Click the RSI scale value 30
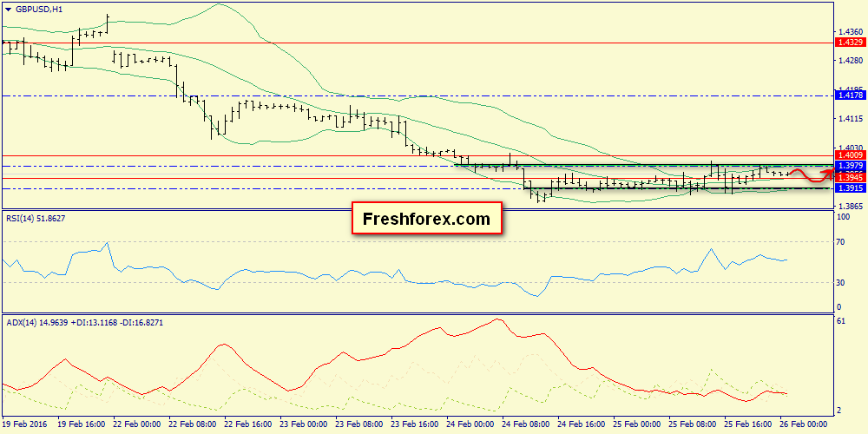The width and height of the screenshot is (868, 434). (839, 282)
